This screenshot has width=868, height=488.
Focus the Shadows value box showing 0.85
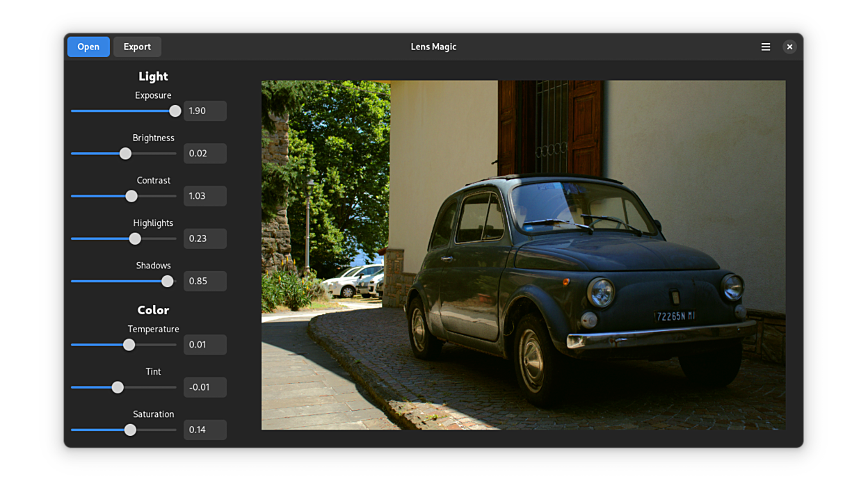(x=204, y=281)
